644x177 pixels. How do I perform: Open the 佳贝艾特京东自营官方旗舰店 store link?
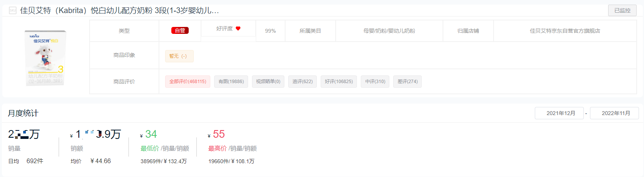coord(565,31)
